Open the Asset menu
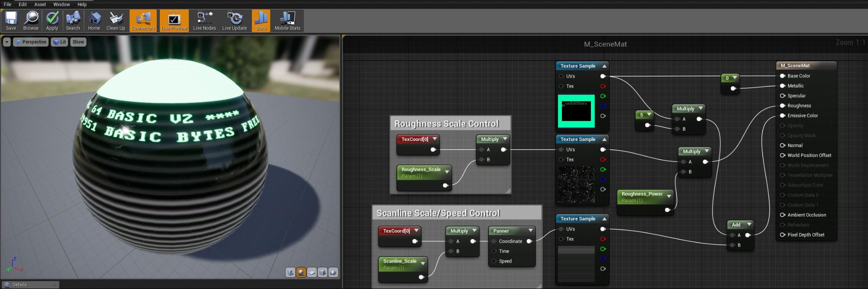Image resolution: width=868 pixels, height=289 pixels. pos(40,4)
